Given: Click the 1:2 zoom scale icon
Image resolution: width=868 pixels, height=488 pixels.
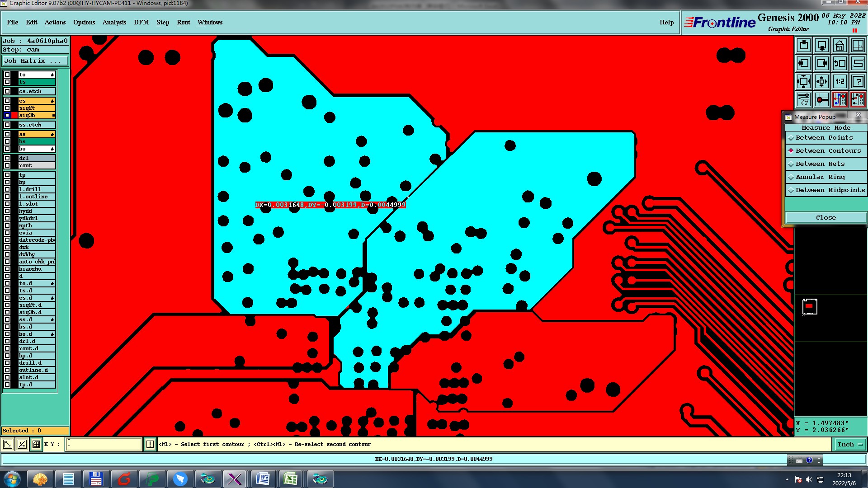Looking at the screenshot, I should [x=840, y=81].
